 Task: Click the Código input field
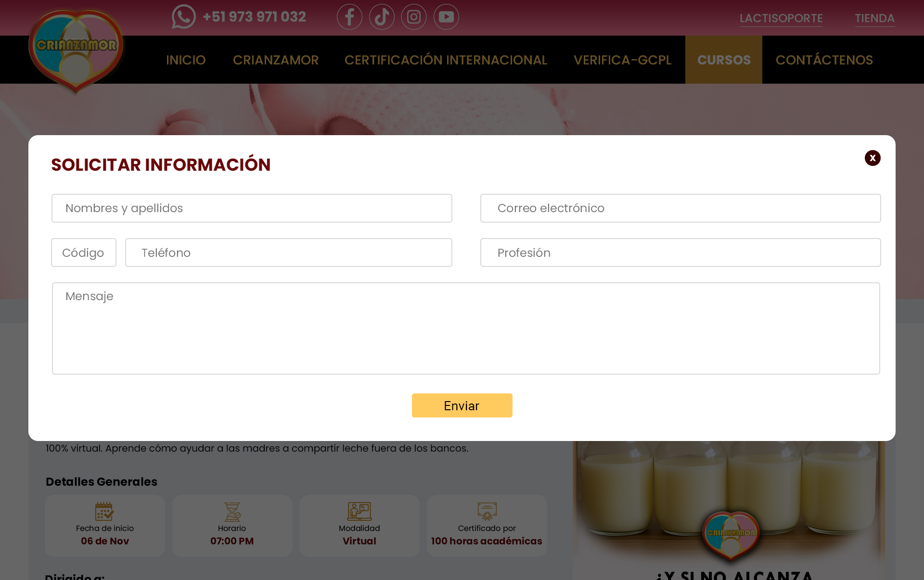tap(84, 252)
